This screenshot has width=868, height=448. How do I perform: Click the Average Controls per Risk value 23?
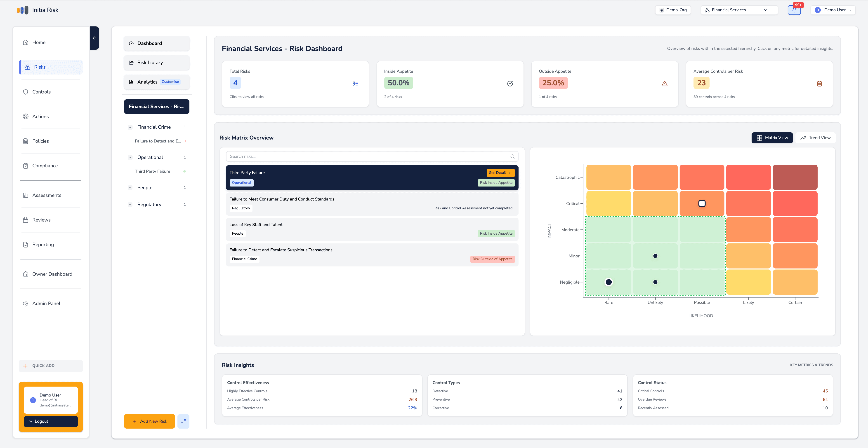point(701,83)
